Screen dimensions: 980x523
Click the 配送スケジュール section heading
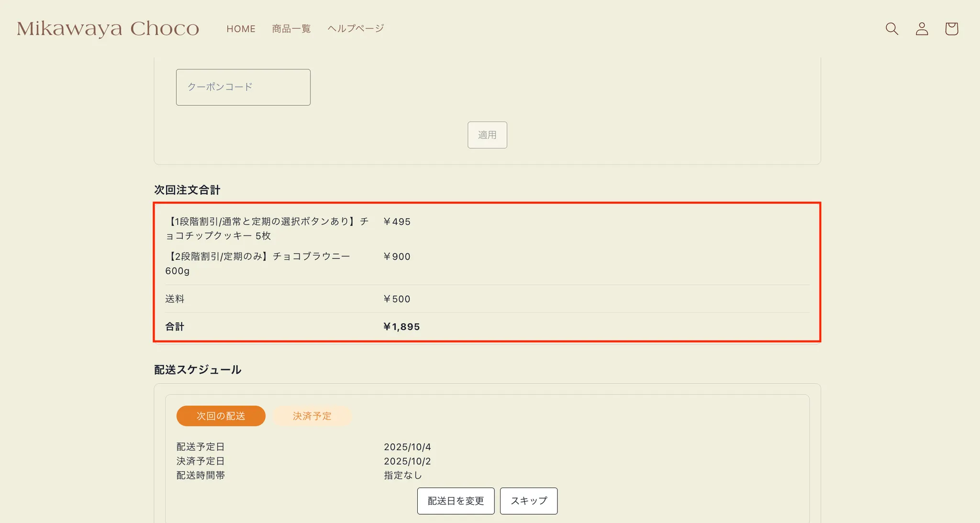pos(198,369)
